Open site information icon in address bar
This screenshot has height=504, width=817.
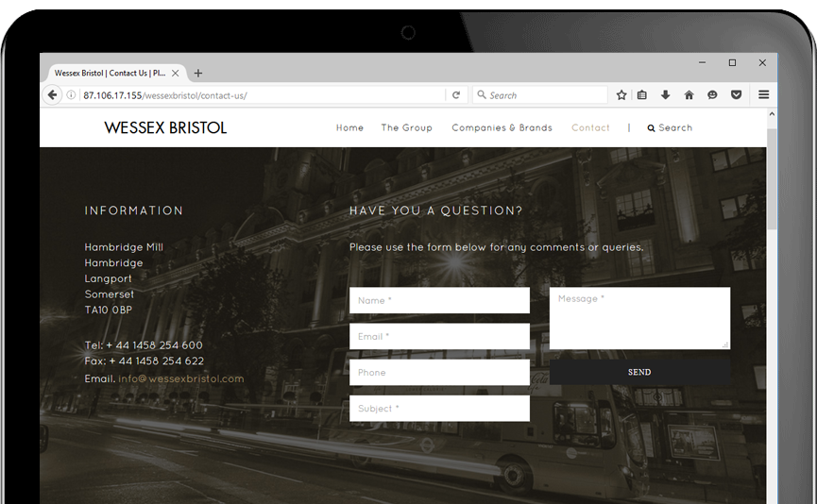click(x=72, y=95)
